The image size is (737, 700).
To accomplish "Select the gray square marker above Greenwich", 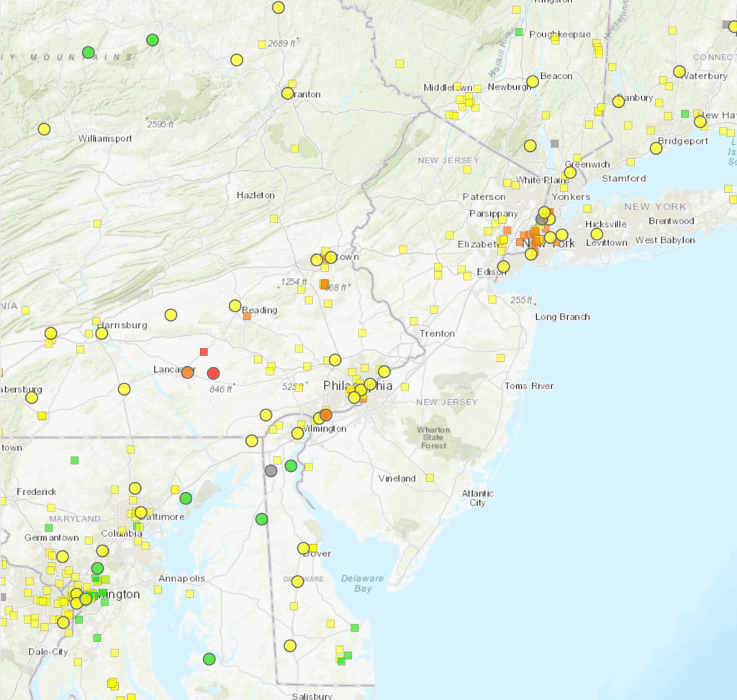I will [x=554, y=143].
